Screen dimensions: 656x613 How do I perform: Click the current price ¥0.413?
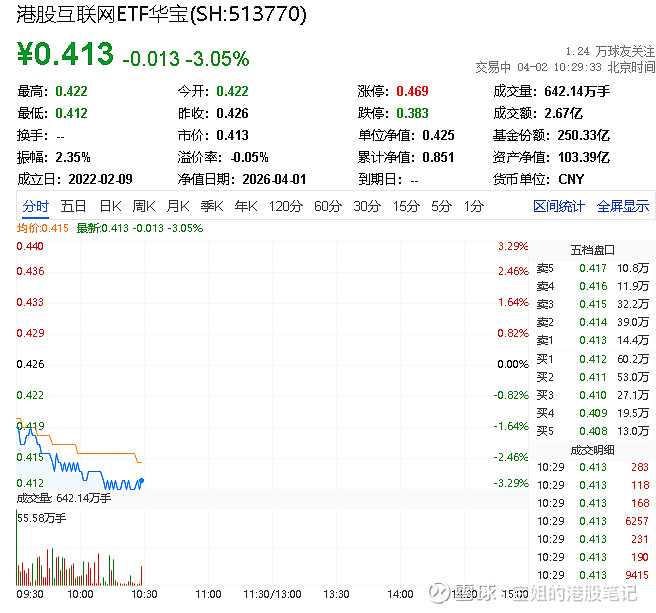pyautogui.click(x=65, y=54)
